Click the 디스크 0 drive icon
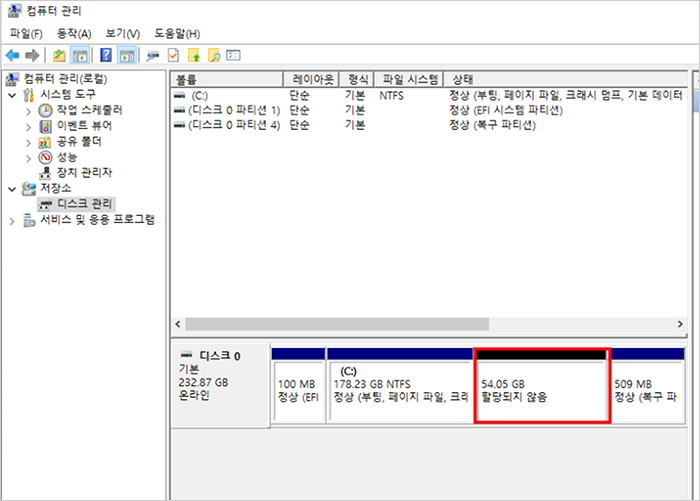Screen dimensions: 700x501 pos(186,355)
